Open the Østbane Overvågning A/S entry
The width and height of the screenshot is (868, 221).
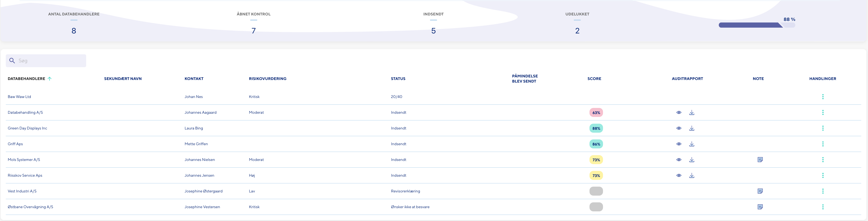click(x=30, y=207)
